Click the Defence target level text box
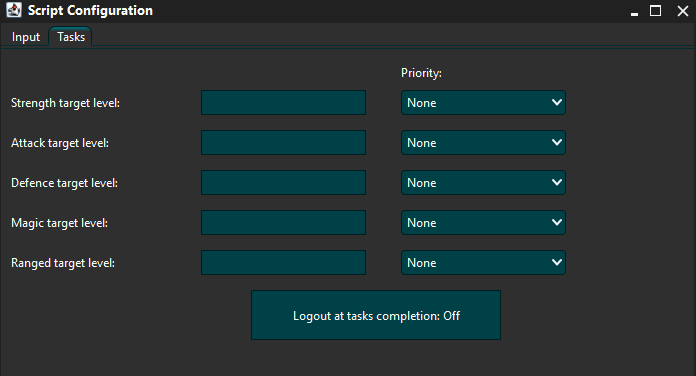Image resolution: width=696 pixels, height=376 pixels. pyautogui.click(x=283, y=182)
